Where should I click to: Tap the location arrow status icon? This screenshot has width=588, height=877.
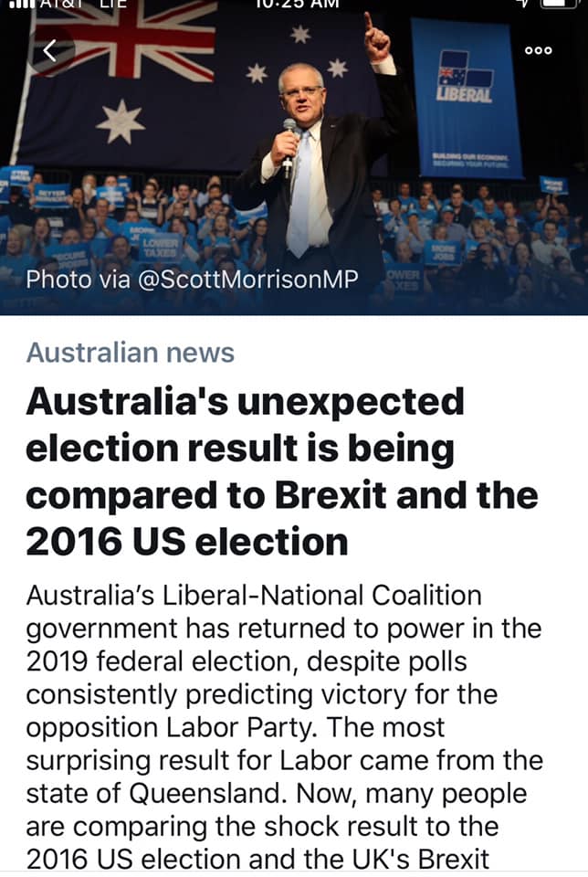(523, 3)
